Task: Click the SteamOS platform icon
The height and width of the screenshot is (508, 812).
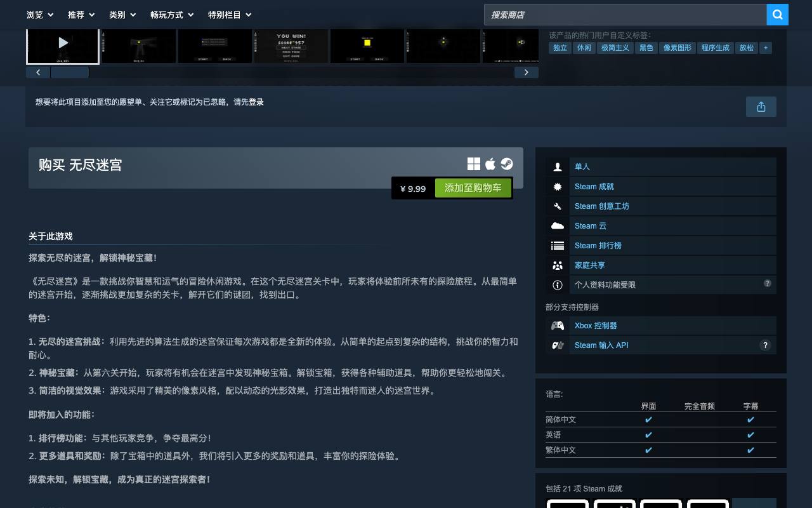Action: tap(507, 164)
